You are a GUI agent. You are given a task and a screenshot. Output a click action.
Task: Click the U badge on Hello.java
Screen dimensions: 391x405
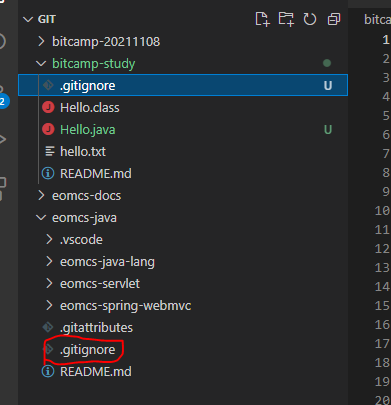pos(328,130)
